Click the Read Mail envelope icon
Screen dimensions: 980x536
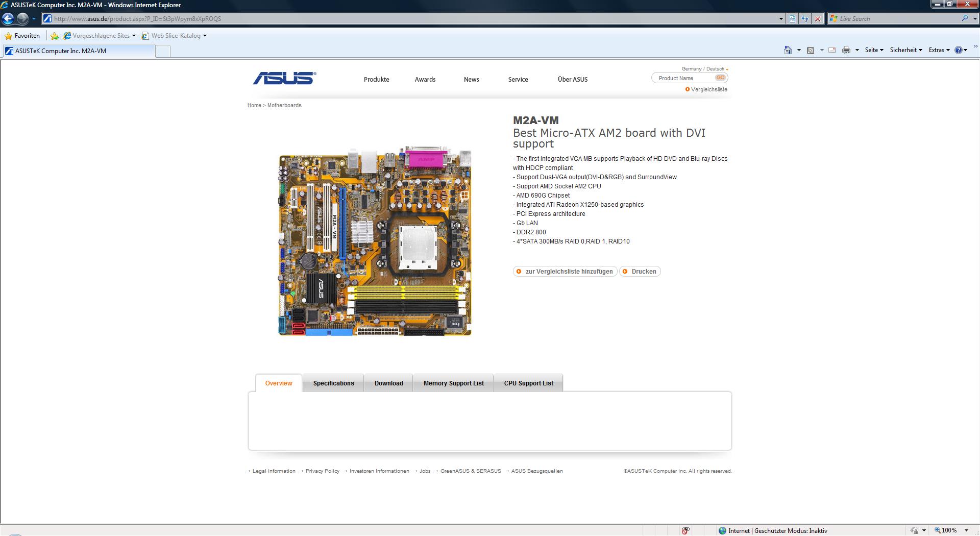coord(832,50)
